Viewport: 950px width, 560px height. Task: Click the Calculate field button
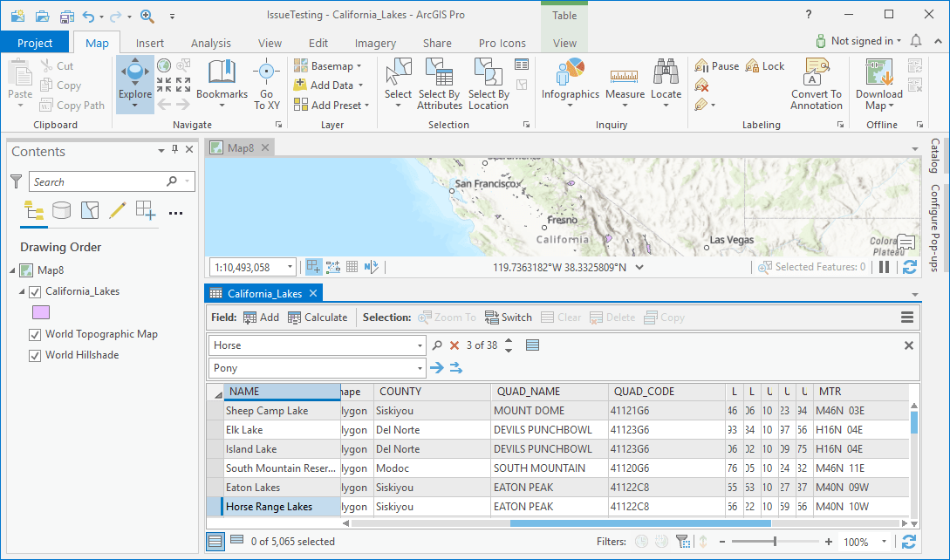[318, 318]
